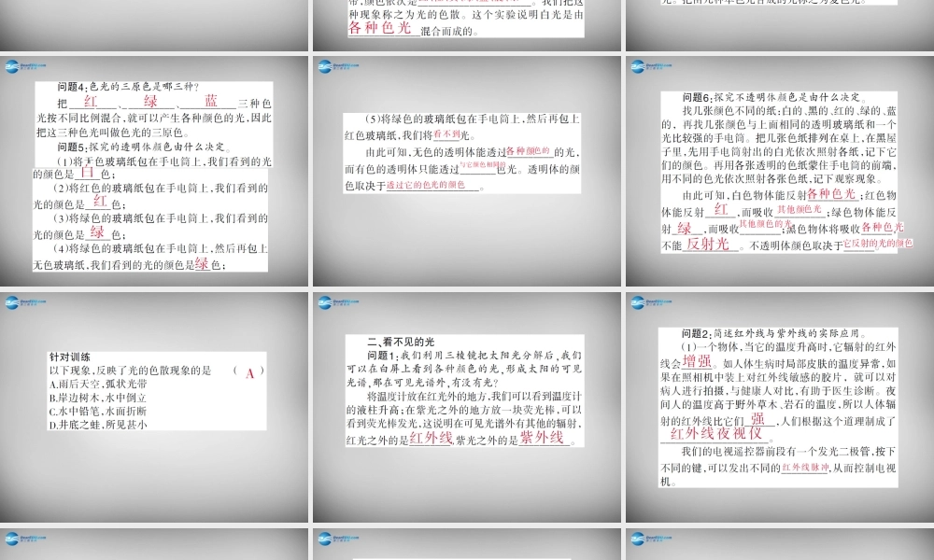Select option C.水中铅笔,水面折断
Viewport: 934px width, 560px height.
pyautogui.click(x=98, y=412)
